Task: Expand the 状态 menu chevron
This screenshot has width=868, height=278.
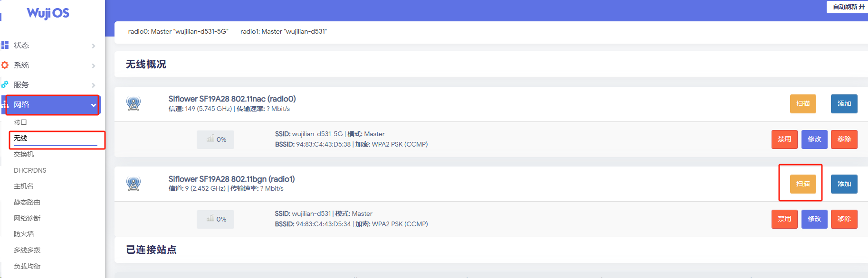Action: 94,46
